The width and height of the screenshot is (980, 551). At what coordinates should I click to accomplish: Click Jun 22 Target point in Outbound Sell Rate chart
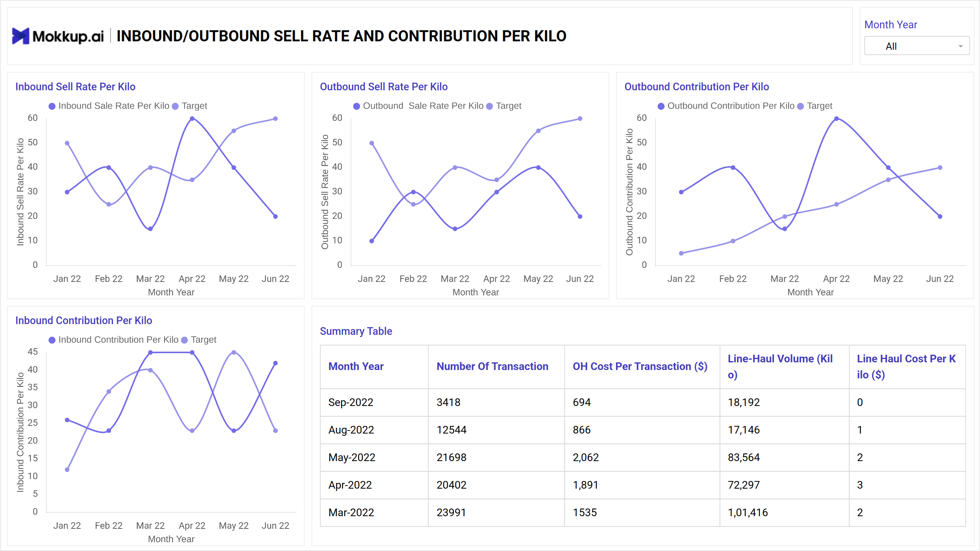(x=580, y=119)
